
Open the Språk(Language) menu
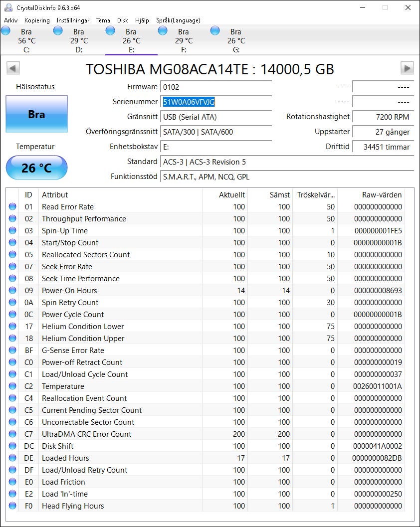[x=178, y=20]
